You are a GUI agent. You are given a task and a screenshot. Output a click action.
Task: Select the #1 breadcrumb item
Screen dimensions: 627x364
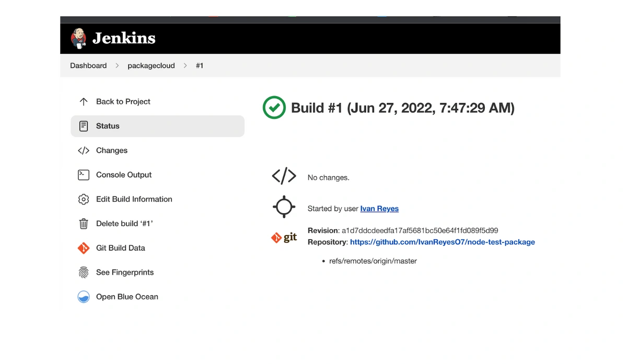pyautogui.click(x=200, y=65)
